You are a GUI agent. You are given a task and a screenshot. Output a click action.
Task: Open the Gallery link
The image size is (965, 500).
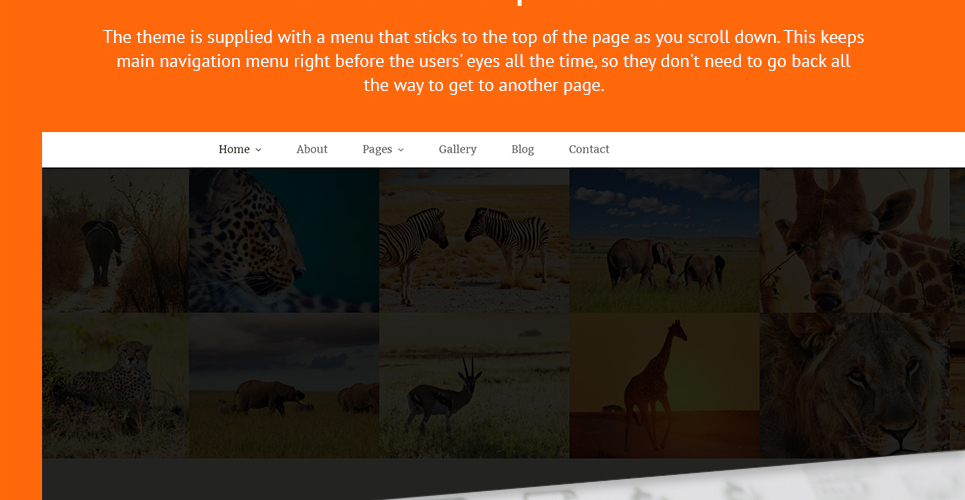pos(457,149)
